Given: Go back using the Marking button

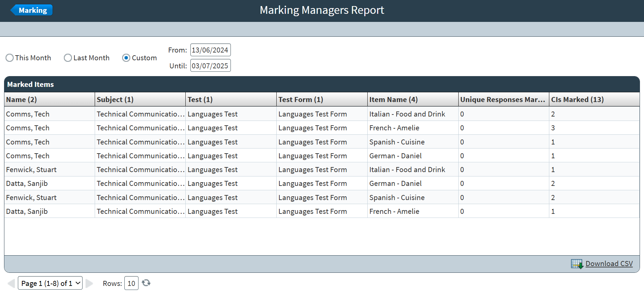Looking at the screenshot, I should (32, 10).
